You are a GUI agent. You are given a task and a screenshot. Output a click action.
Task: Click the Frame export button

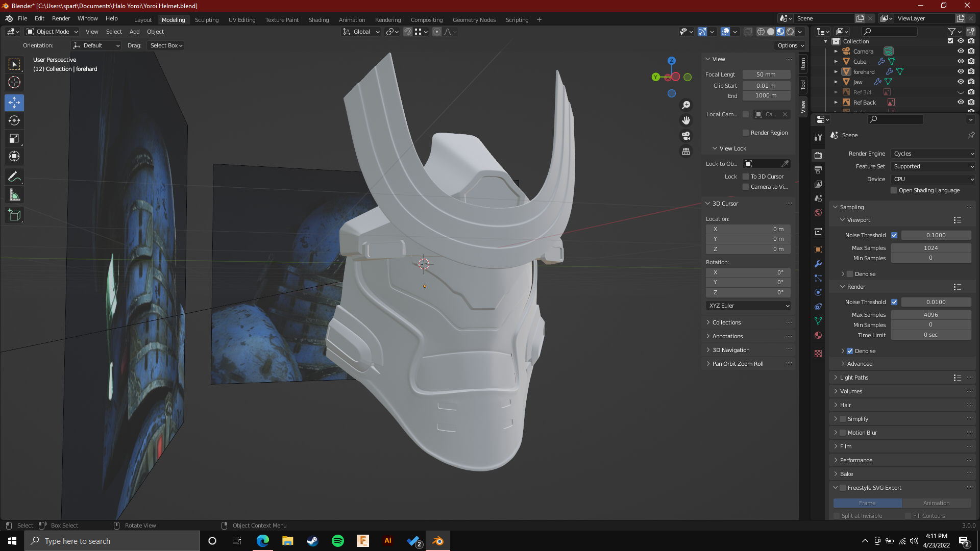867,503
